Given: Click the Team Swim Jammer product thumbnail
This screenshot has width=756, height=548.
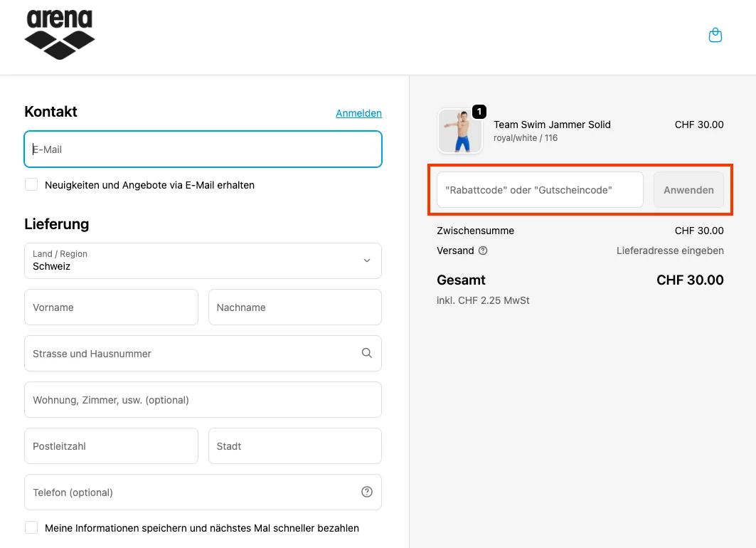Looking at the screenshot, I should click(x=460, y=131).
